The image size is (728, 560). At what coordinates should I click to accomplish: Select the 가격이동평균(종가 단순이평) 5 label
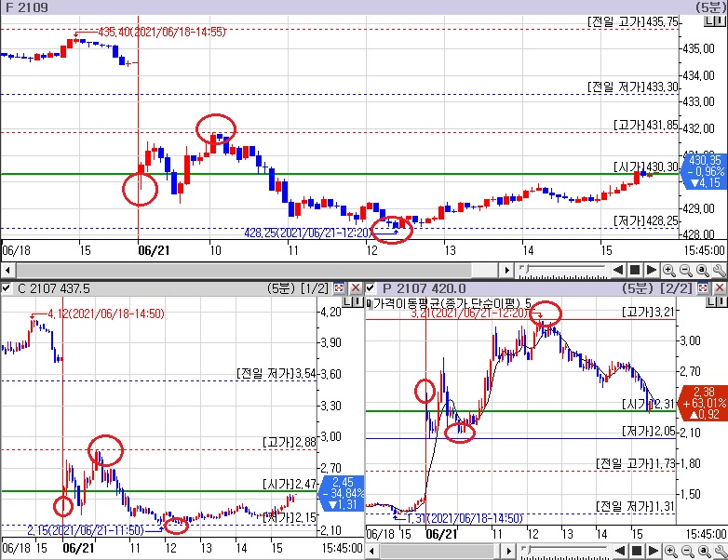coord(452,304)
